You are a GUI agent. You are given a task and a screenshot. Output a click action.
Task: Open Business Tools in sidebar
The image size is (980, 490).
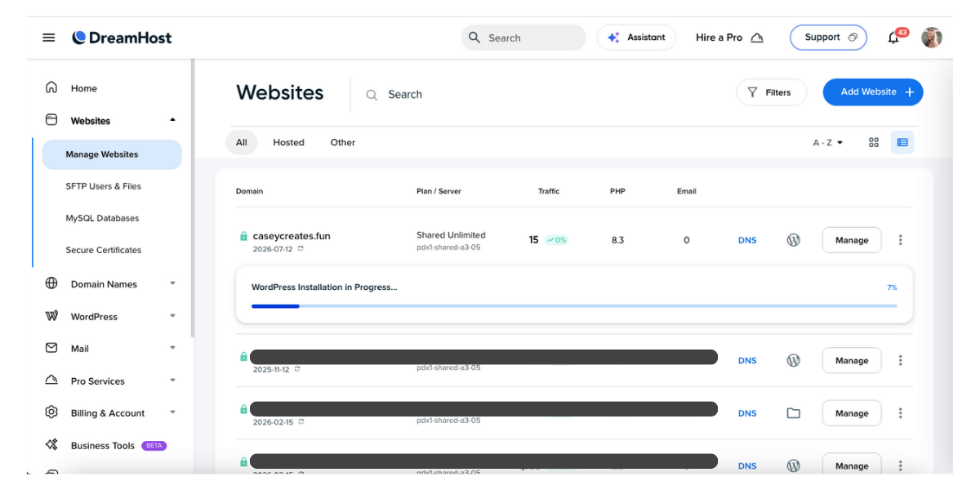click(103, 446)
